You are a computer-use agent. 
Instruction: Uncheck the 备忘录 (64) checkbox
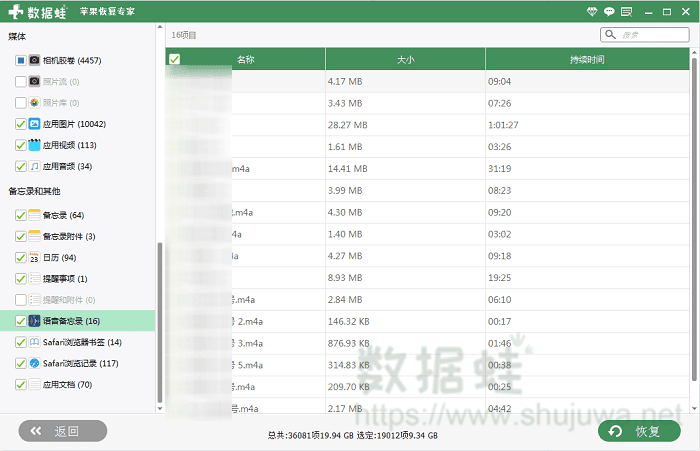pyautogui.click(x=21, y=215)
